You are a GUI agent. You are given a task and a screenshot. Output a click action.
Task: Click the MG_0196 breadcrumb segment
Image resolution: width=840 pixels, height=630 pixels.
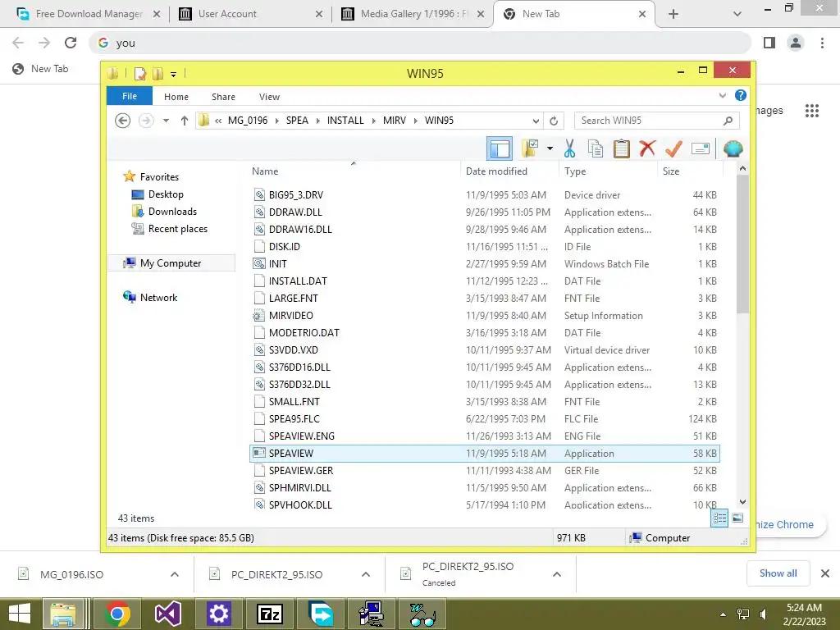point(248,121)
